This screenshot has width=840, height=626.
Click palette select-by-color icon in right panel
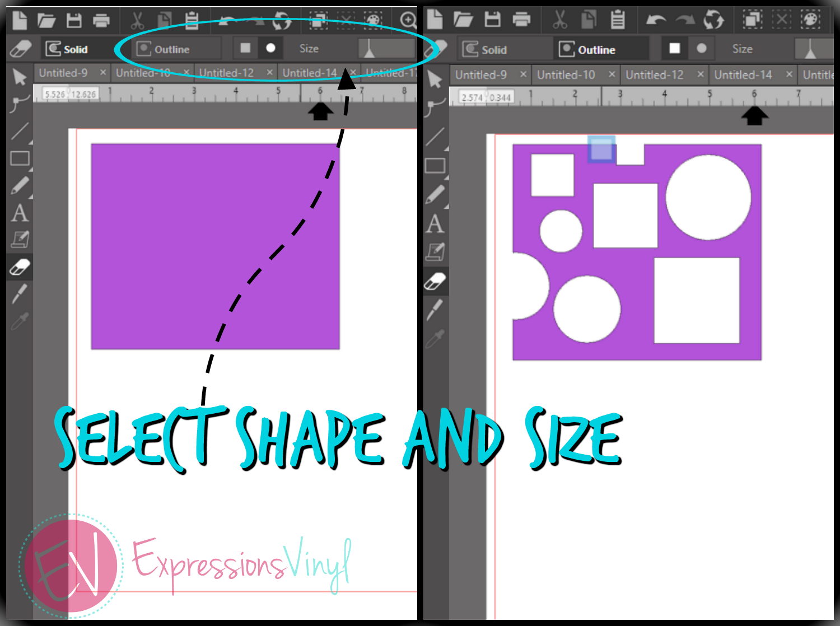810,20
